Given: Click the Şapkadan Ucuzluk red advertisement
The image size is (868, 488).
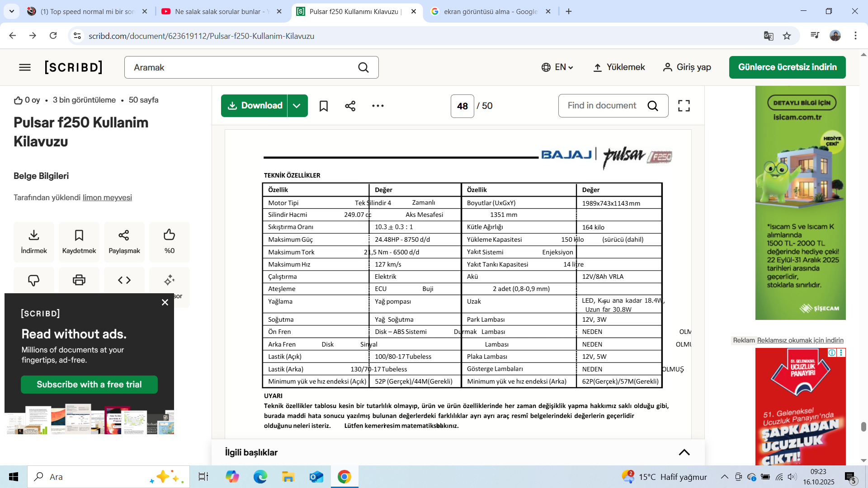Looking at the screenshot, I should [800, 407].
